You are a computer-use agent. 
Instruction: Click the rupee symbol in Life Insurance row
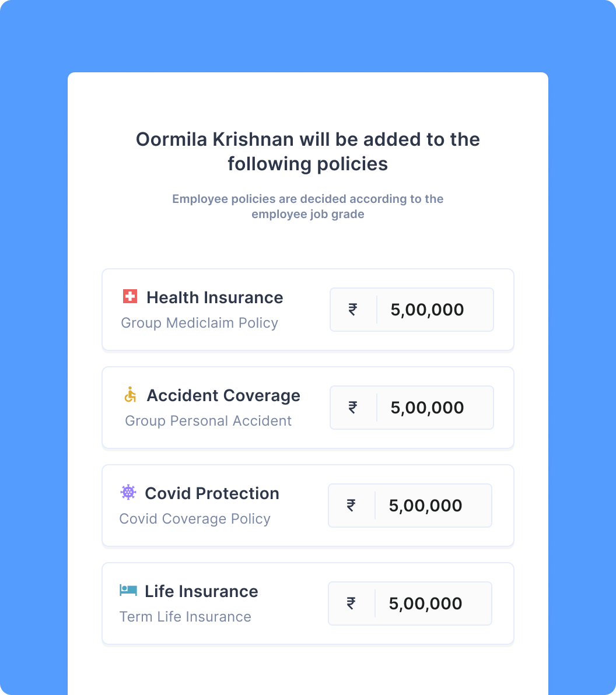click(351, 603)
